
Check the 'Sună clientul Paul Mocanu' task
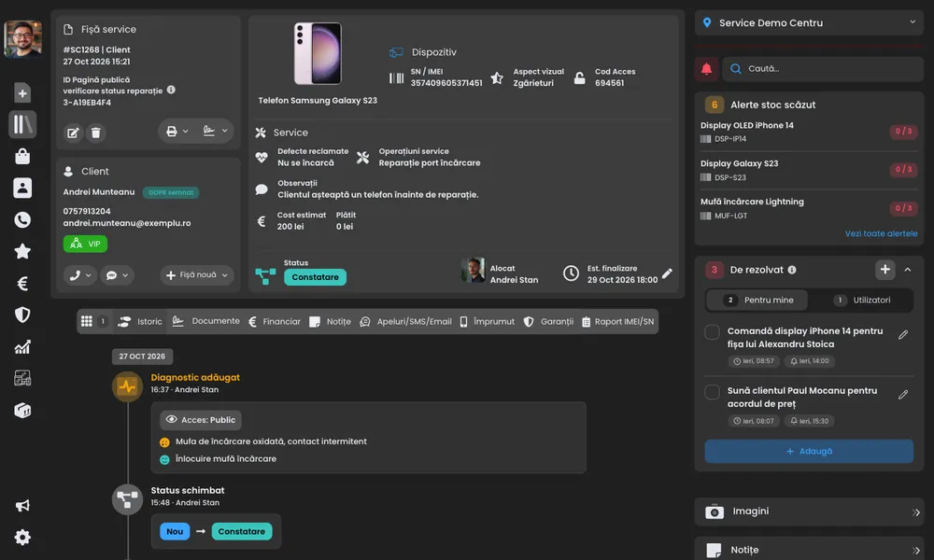click(712, 392)
